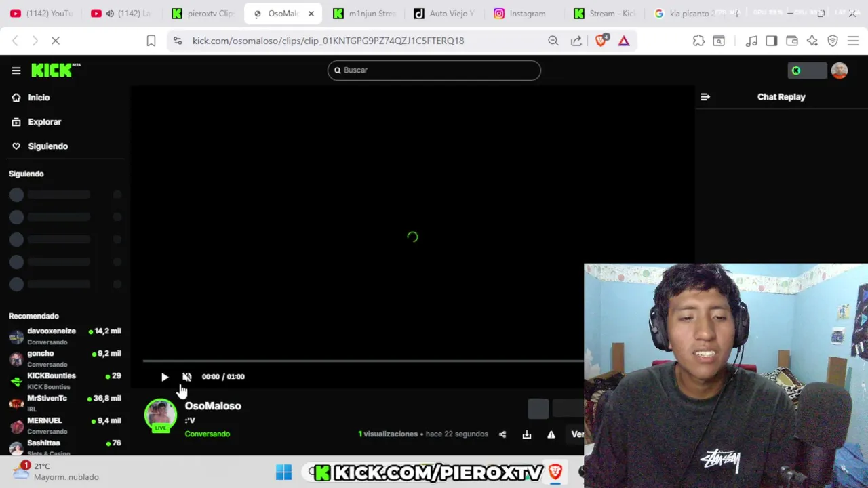868x488 pixels.
Task: Open OsoMaloso channel name link
Action: pyautogui.click(x=213, y=406)
